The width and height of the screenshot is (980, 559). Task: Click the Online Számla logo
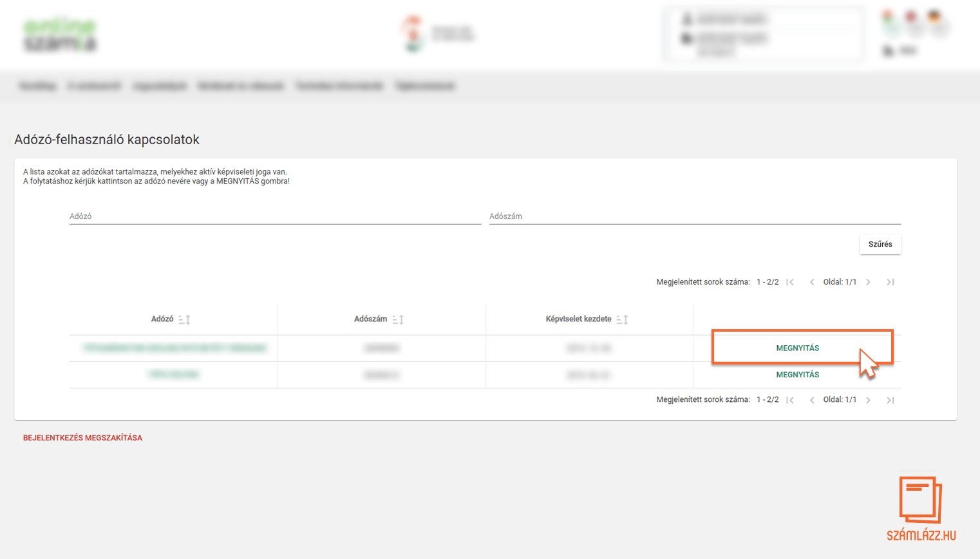(60, 35)
